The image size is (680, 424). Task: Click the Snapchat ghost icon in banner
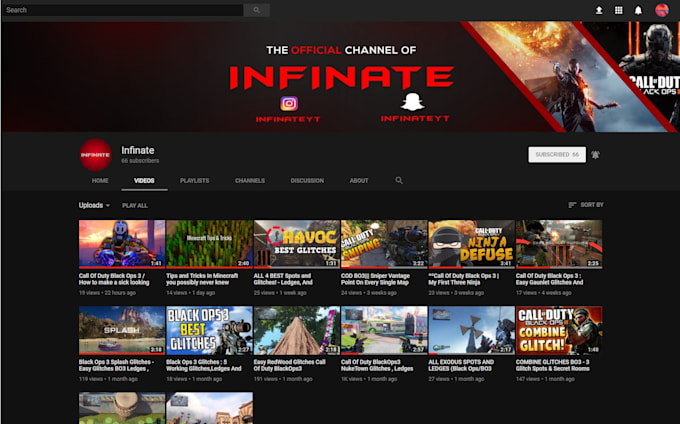click(412, 102)
